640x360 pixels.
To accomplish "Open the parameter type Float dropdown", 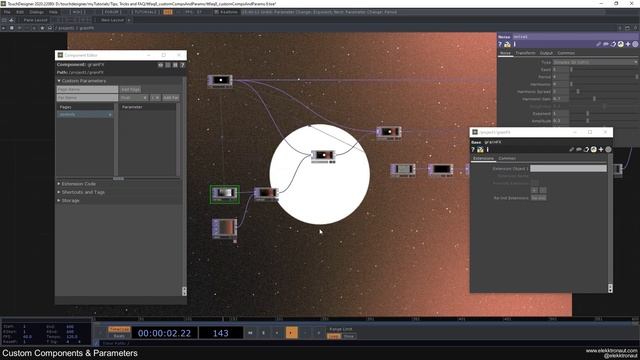I will pos(134,98).
